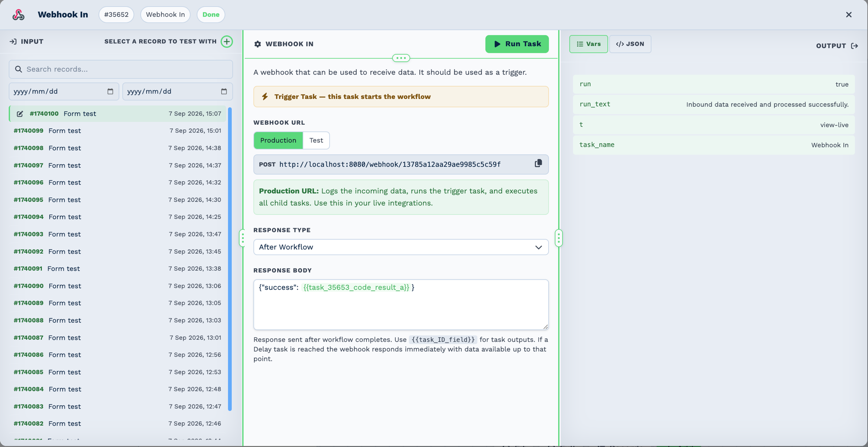The height and width of the screenshot is (447, 868).
Task: Switch to the Vars tab
Action: (x=589, y=44)
